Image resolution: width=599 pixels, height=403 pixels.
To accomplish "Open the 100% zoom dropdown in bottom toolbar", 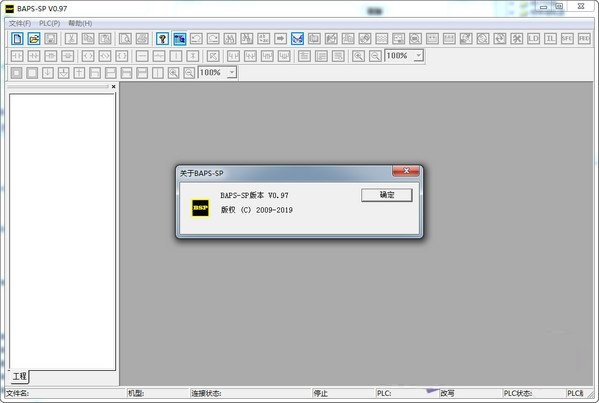I will point(232,73).
